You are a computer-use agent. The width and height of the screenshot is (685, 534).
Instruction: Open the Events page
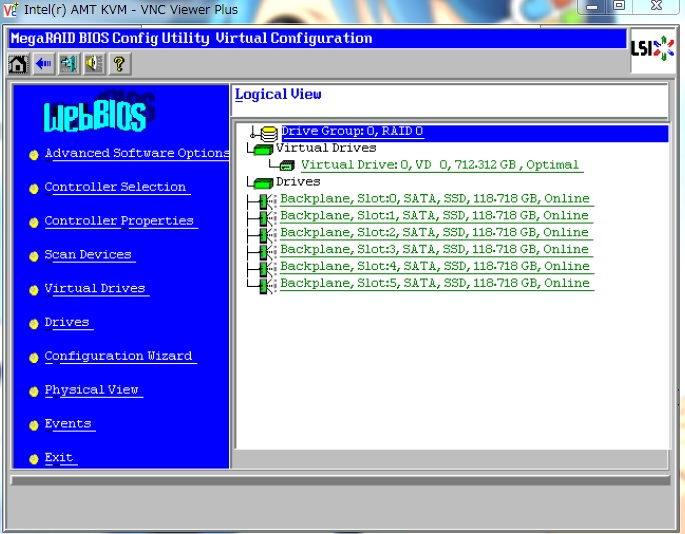[x=68, y=424]
